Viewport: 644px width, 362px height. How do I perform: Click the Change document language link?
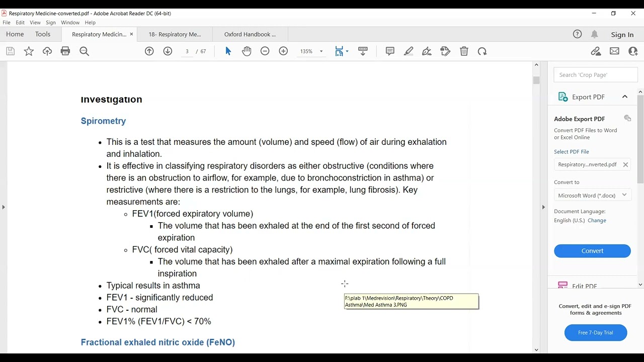tap(597, 220)
